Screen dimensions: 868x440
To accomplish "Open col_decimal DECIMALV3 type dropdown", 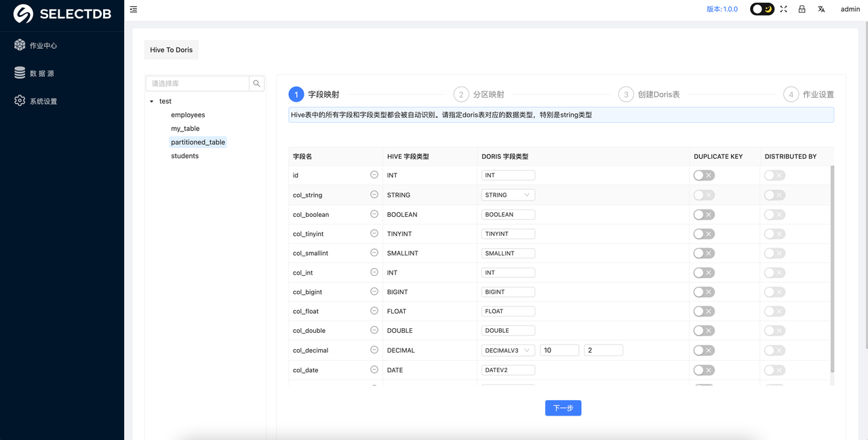I will coord(508,351).
